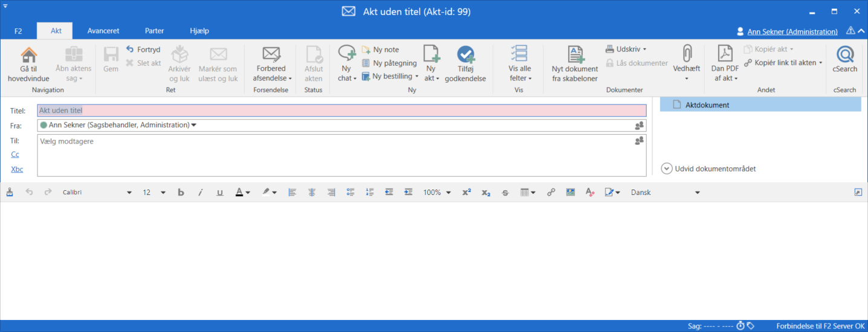Screen dimensions: 868x332
Task: Open the Parter tab
Action: coord(154,31)
